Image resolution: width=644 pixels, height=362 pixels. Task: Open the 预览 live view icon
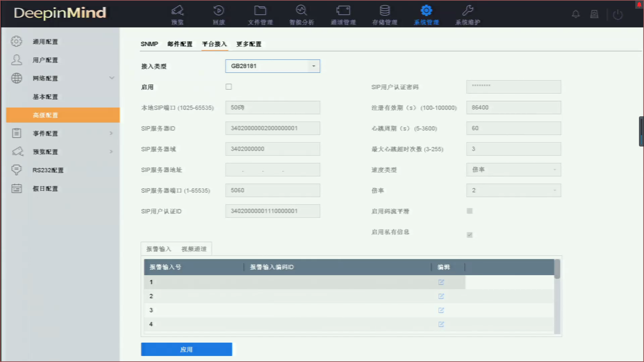click(177, 11)
